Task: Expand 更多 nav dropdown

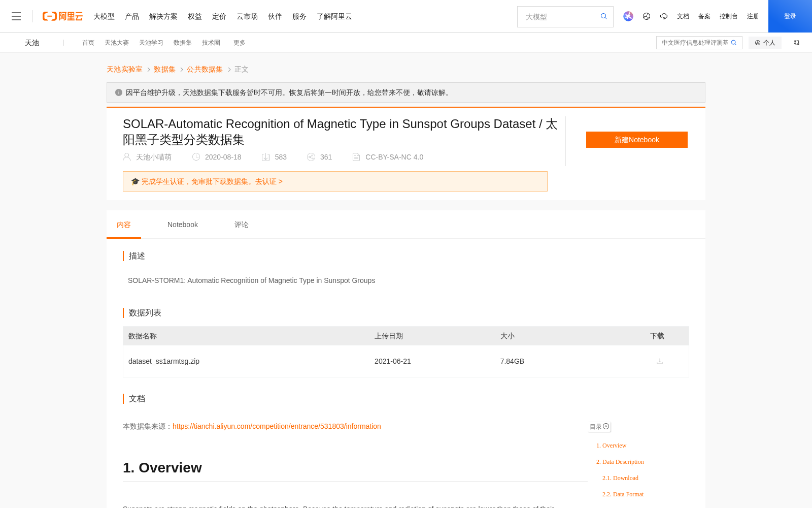Action: tap(240, 43)
